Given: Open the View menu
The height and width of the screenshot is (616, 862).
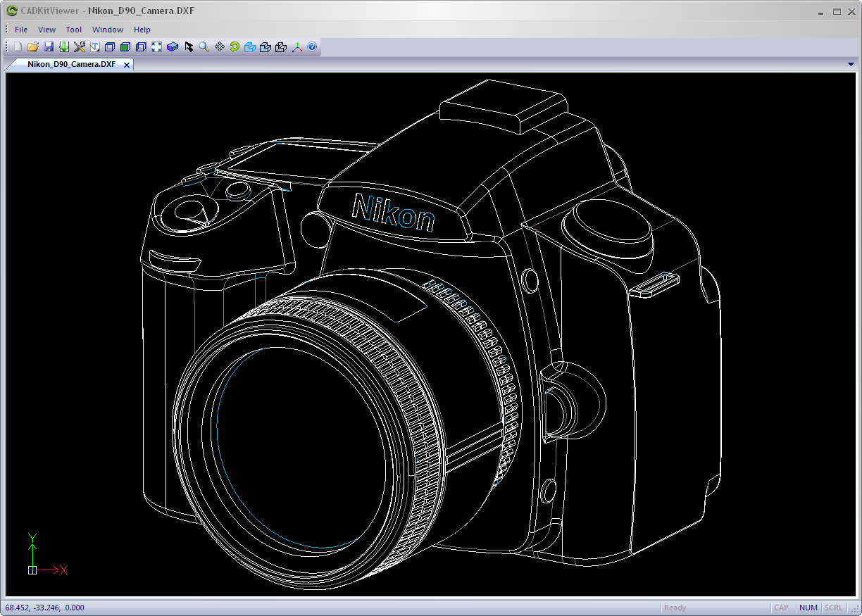Looking at the screenshot, I should point(46,30).
